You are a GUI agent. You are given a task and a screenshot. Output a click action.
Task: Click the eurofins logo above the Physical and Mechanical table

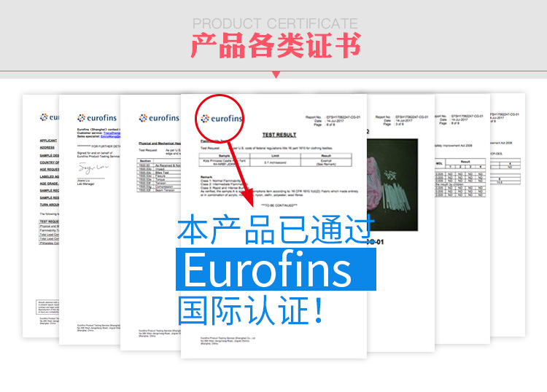tap(159, 118)
